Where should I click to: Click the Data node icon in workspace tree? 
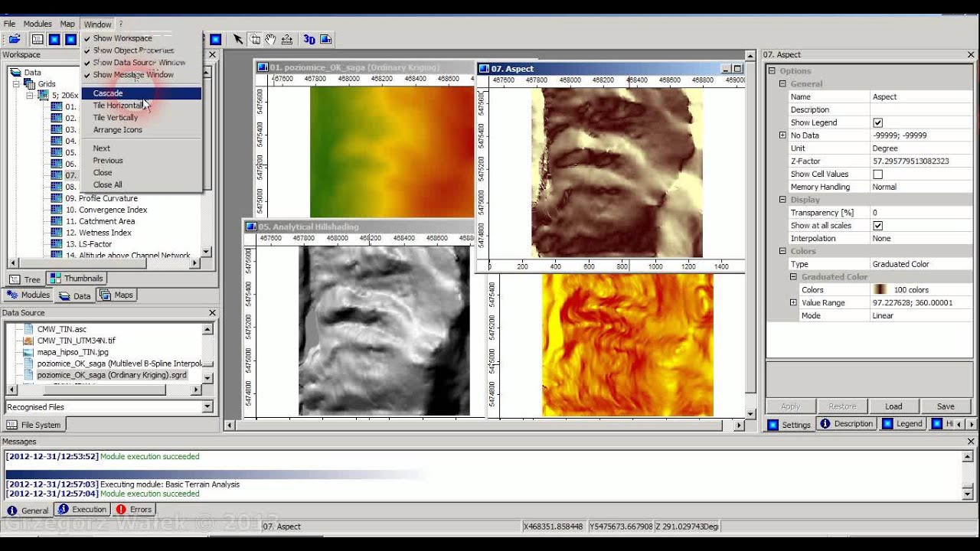click(x=16, y=73)
